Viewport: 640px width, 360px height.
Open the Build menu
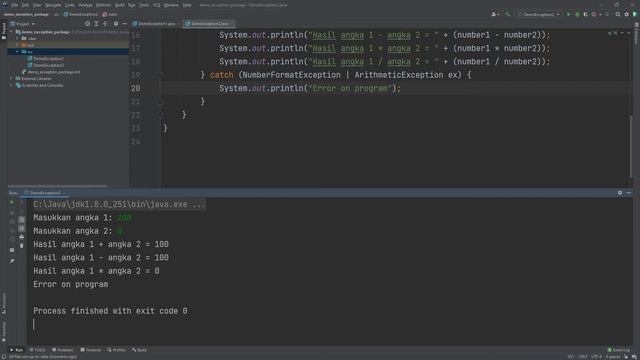click(120, 5)
